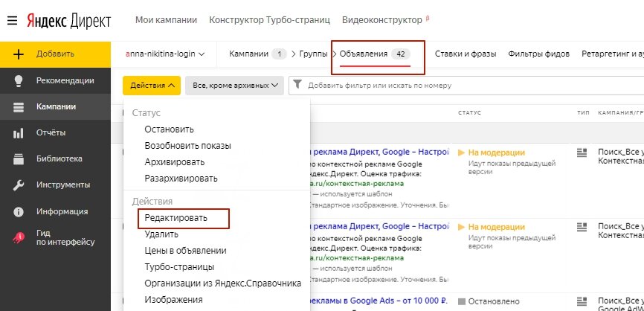The image size is (644, 311).
Task: Click the count badge 42 next to Объявления
Action: point(400,54)
